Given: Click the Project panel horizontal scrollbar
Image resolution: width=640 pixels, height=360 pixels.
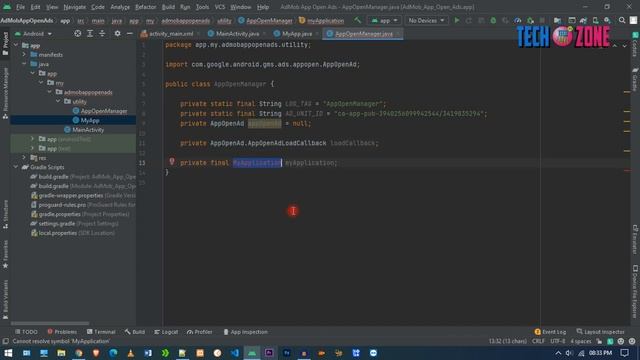Looking at the screenshot, I should pyautogui.click(x=50, y=323).
